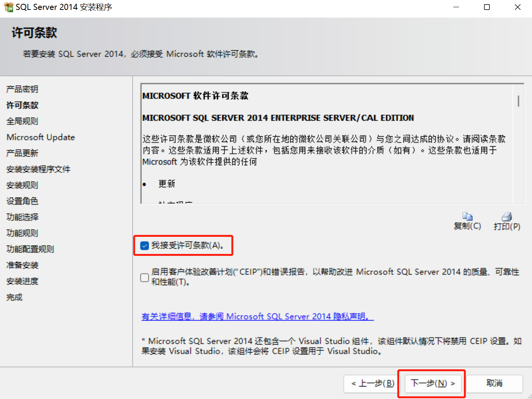This screenshot has height=399, width=532.
Task: Select 准备安装 step in sidebar
Action: click(22, 265)
